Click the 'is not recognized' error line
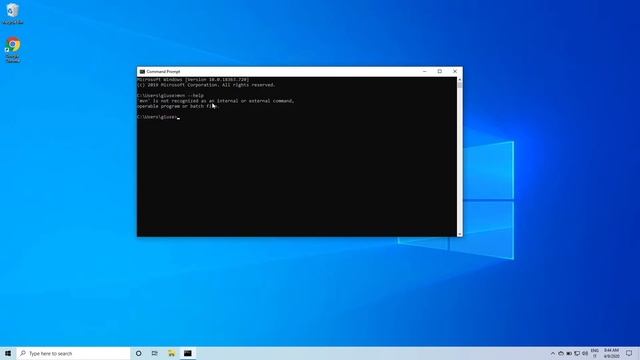 click(x=216, y=101)
